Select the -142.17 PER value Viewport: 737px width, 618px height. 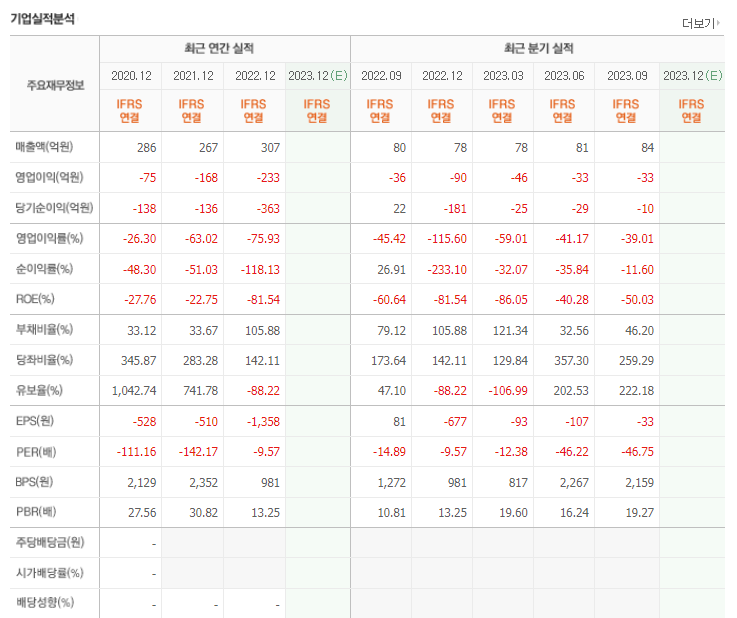(x=198, y=452)
